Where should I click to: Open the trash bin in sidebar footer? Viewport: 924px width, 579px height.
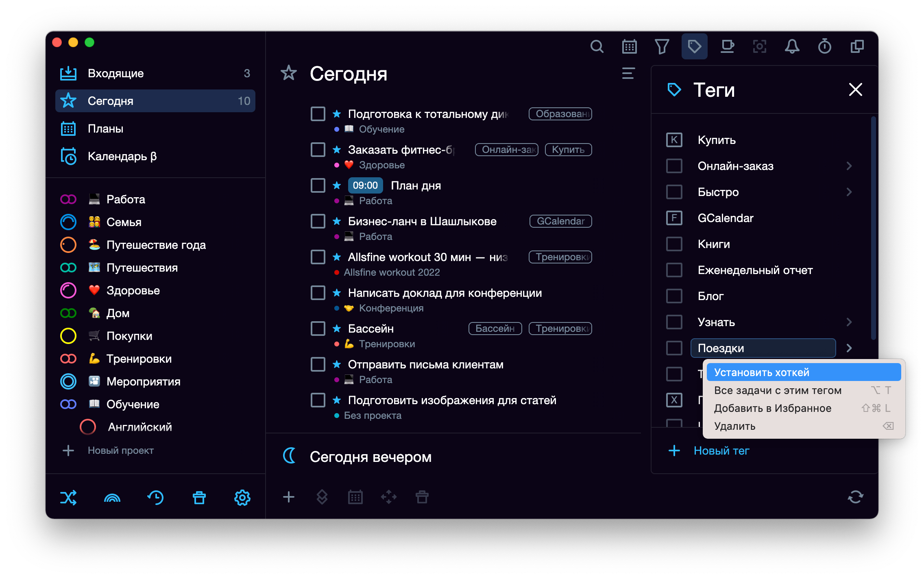(199, 497)
